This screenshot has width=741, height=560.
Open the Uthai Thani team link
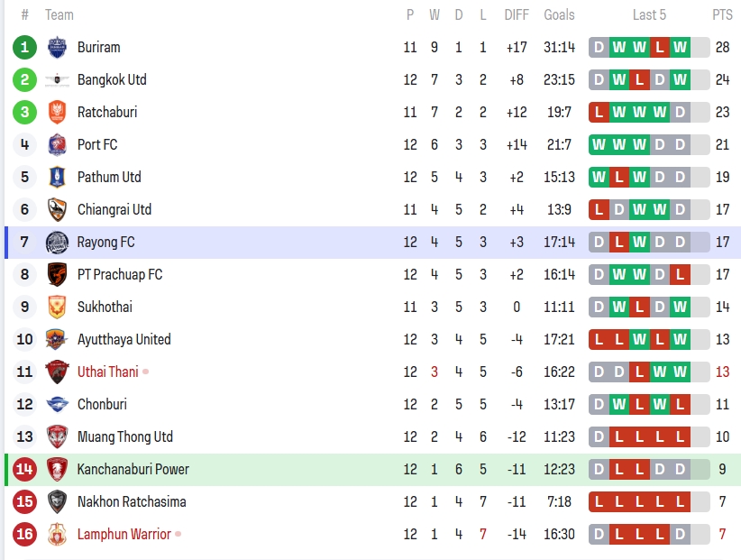[107, 372]
